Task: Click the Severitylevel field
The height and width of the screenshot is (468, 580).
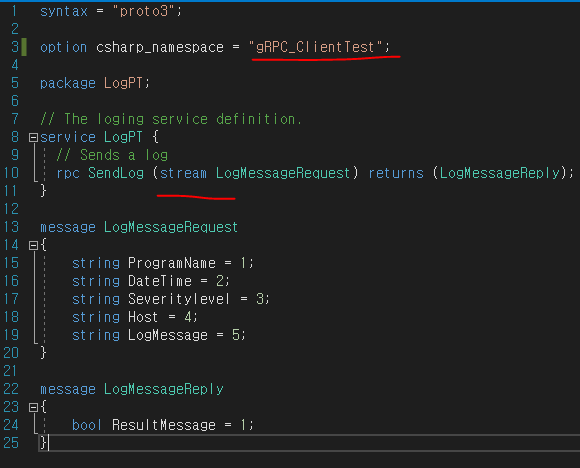Action: [x=179, y=299]
